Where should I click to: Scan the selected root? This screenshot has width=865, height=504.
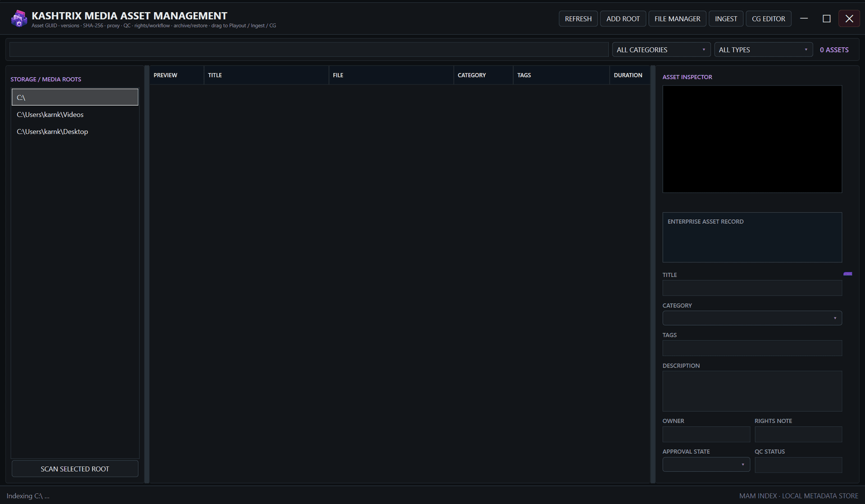pos(75,469)
